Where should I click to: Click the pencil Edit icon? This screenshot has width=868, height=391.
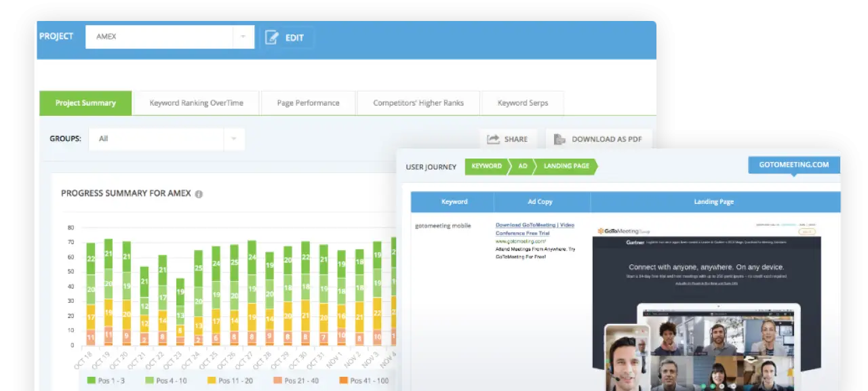click(272, 37)
